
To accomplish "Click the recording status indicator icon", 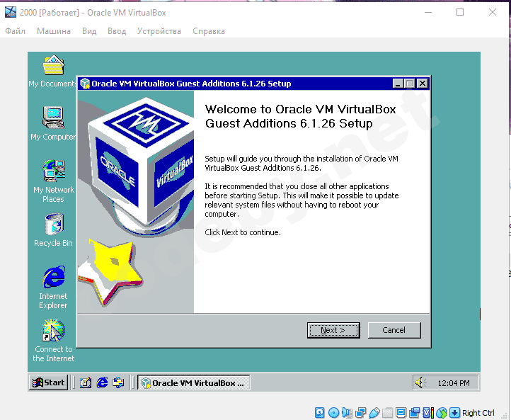I will [415, 413].
